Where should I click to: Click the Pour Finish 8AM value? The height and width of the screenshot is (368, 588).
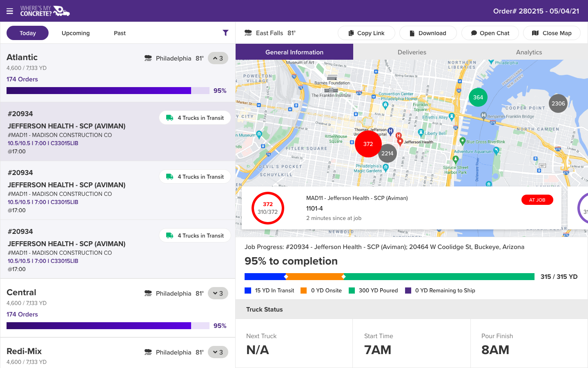point(495,350)
